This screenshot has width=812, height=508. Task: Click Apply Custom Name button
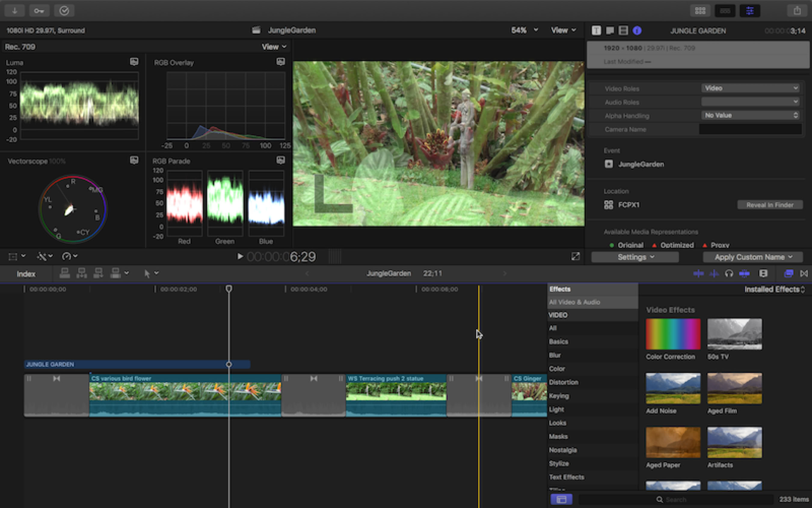pos(752,257)
